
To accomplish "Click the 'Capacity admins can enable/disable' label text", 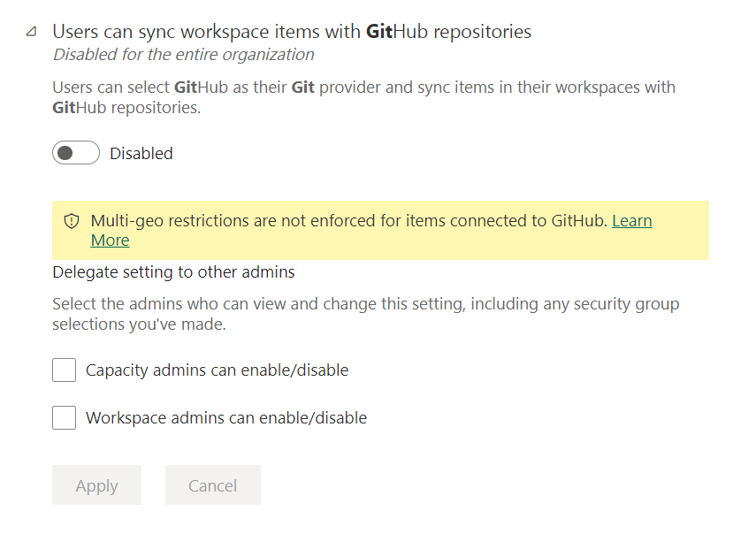I will tap(217, 370).
